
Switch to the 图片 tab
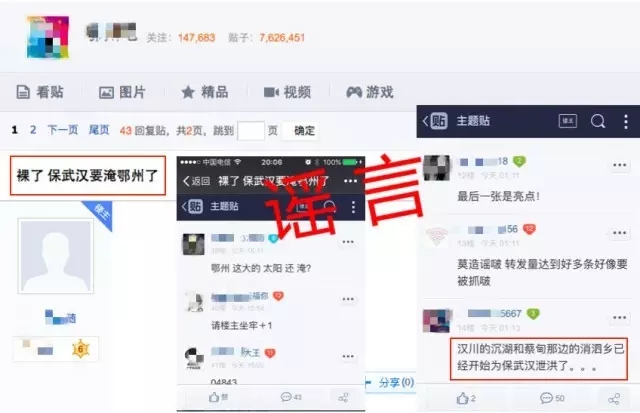[x=122, y=92]
